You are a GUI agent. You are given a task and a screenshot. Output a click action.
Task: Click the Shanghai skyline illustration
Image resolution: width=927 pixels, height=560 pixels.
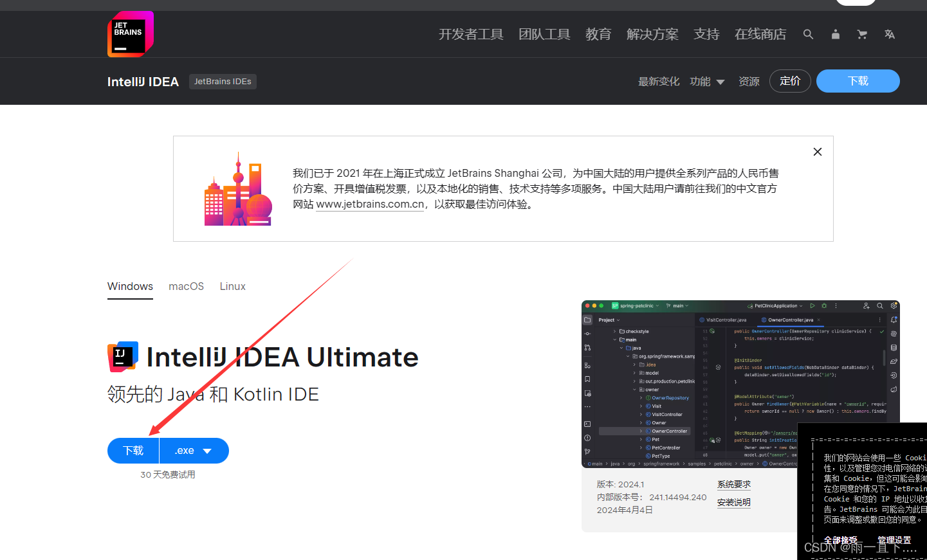click(x=238, y=189)
